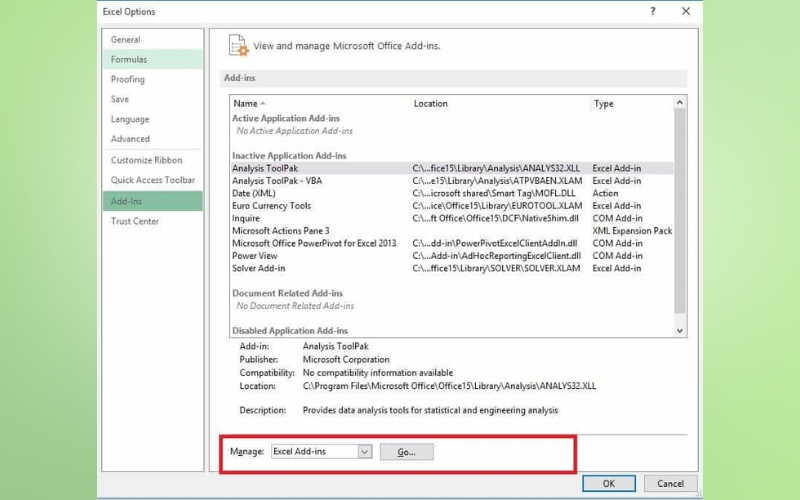Open the General options category
The height and width of the screenshot is (500, 800).
coord(152,39)
